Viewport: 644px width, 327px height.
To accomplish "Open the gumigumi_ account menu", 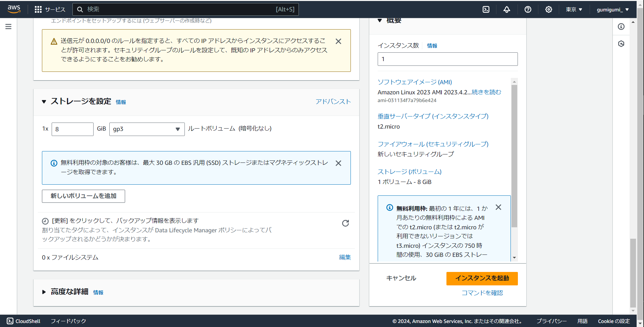I will 612,9.
